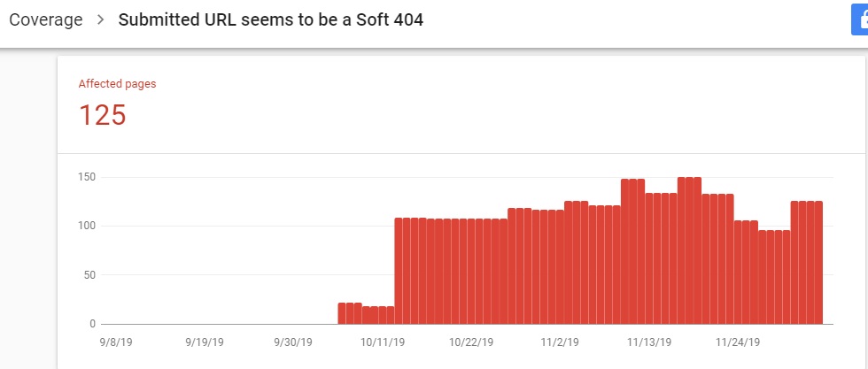Screen dimensions: 868x369
Task: Click the breadcrumb chevron separator arrow
Action: (101, 19)
